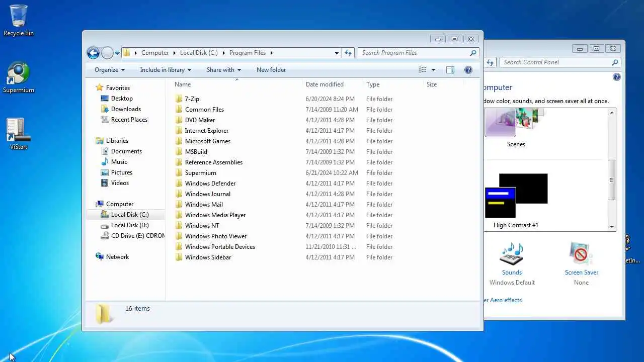The width and height of the screenshot is (644, 362).
Task: Click the Back arrow in Explorer
Action: point(93,53)
